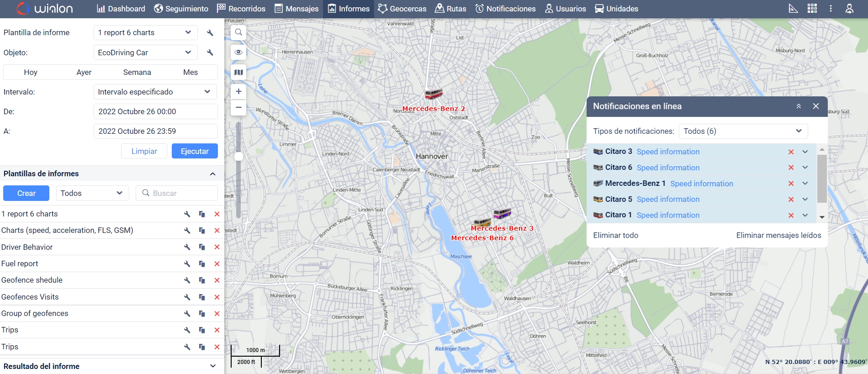Go to the Geocercas tab

coord(402,9)
